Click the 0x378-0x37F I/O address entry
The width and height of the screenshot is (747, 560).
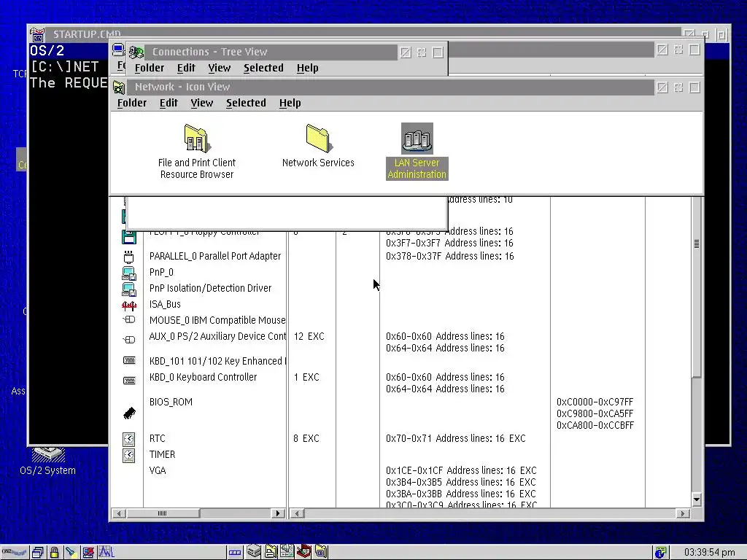449,256
